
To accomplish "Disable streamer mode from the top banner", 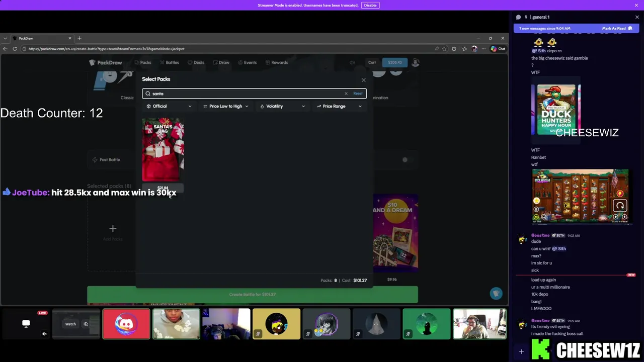I will [370, 5].
